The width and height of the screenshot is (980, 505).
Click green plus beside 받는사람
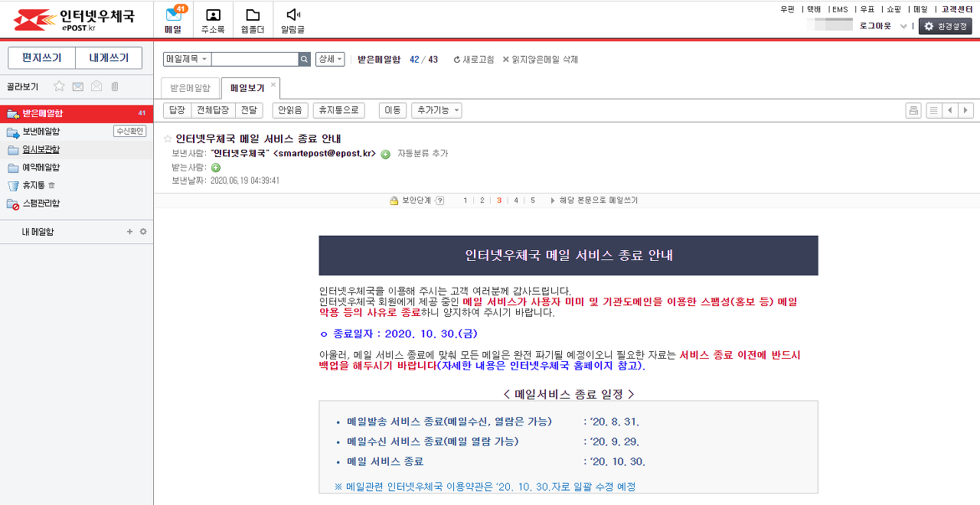(215, 168)
